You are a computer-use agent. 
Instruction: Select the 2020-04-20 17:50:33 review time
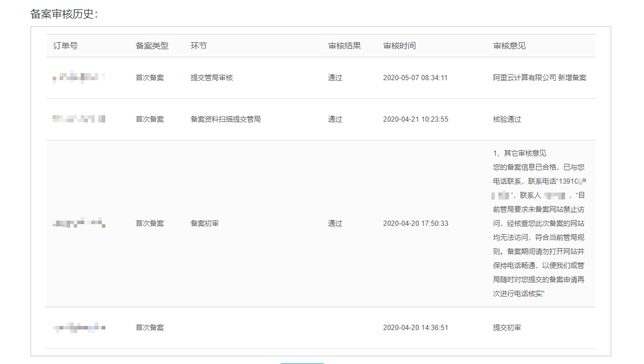click(x=415, y=223)
